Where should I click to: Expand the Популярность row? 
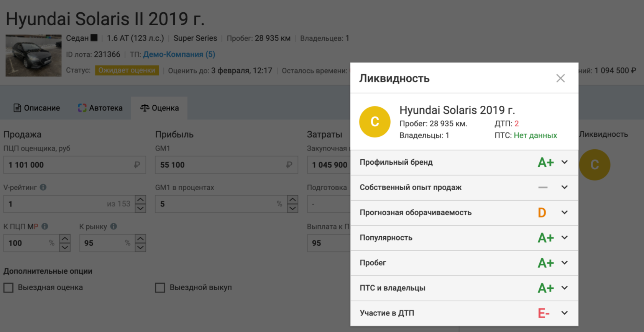pyautogui.click(x=564, y=237)
